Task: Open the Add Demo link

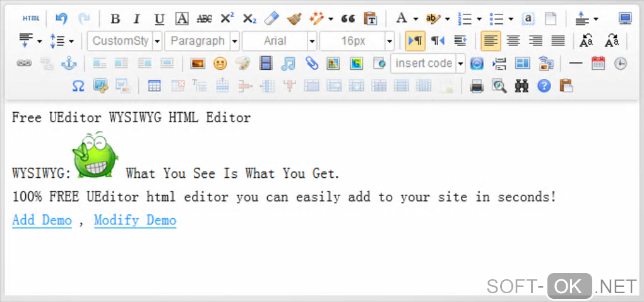Action: tap(42, 220)
